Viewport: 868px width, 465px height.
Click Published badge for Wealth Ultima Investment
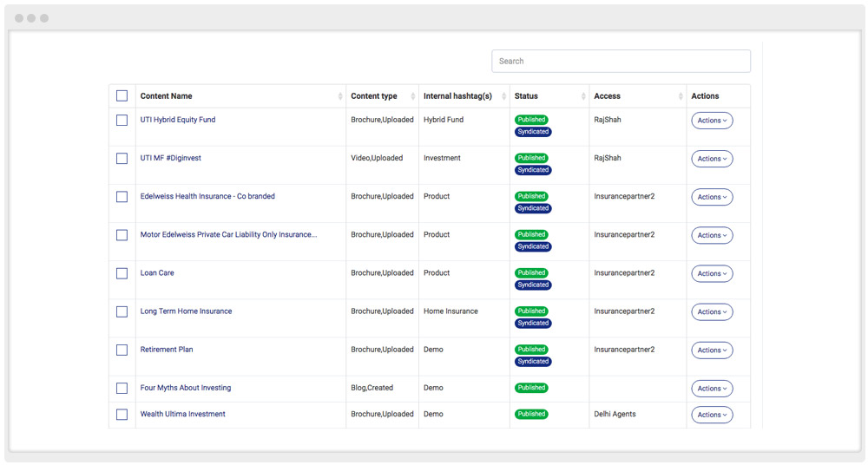coord(531,414)
